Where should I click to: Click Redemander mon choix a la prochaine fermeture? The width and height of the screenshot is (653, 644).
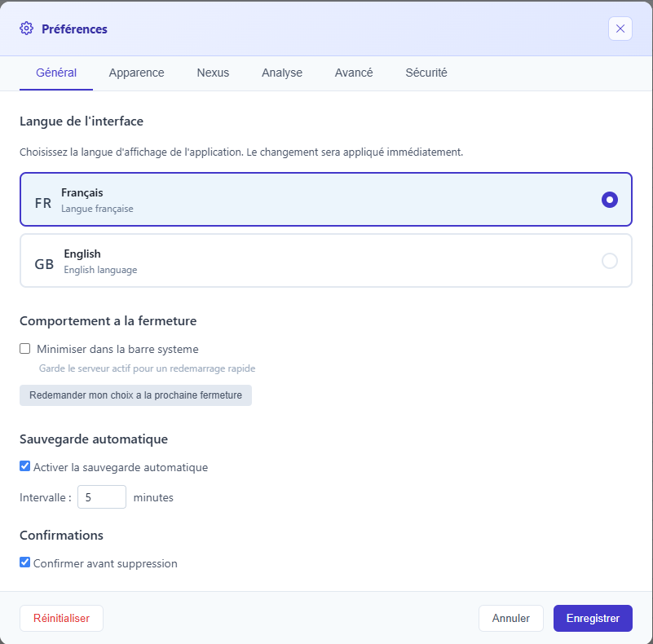tap(135, 395)
